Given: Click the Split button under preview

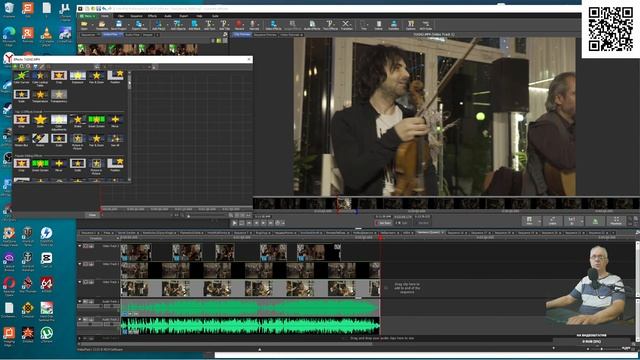Looking at the screenshot, I should [x=530, y=221].
